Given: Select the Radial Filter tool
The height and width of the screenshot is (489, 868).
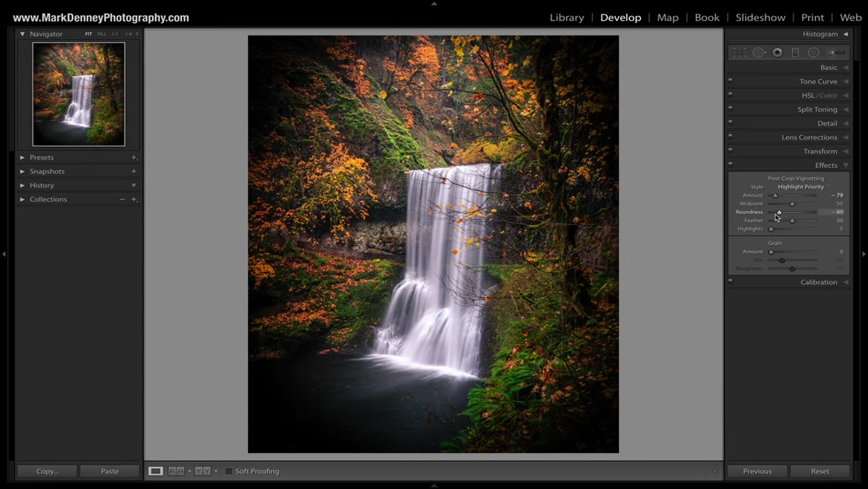Looking at the screenshot, I should 814,52.
